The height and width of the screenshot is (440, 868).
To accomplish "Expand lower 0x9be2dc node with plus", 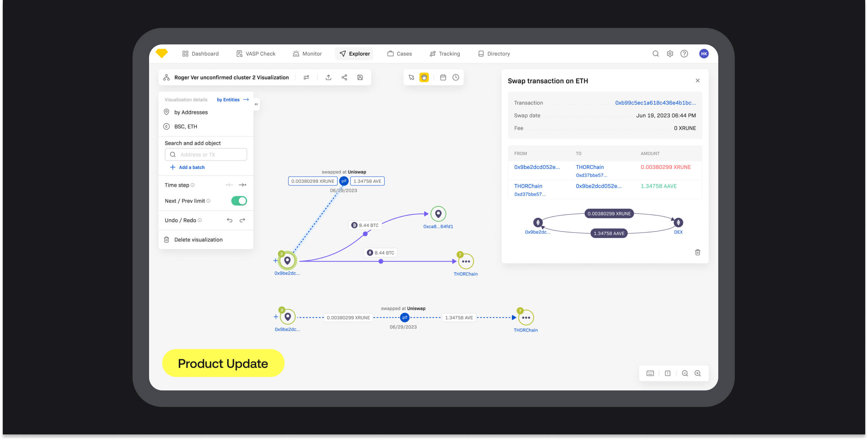I will pyautogui.click(x=276, y=317).
